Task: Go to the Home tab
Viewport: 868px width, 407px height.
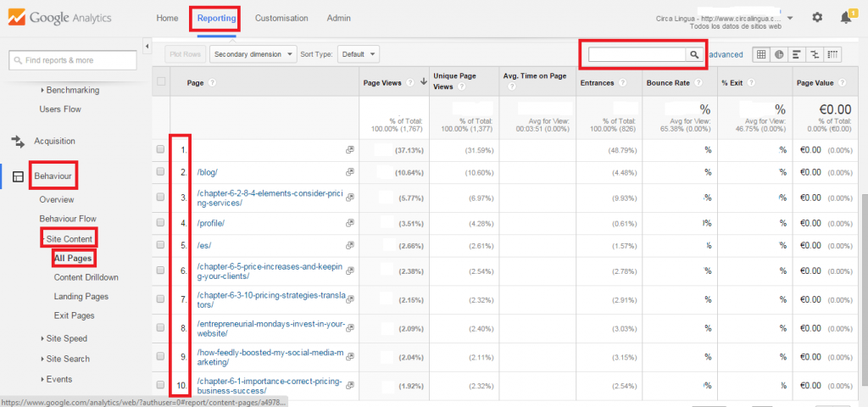Action: coord(167,18)
